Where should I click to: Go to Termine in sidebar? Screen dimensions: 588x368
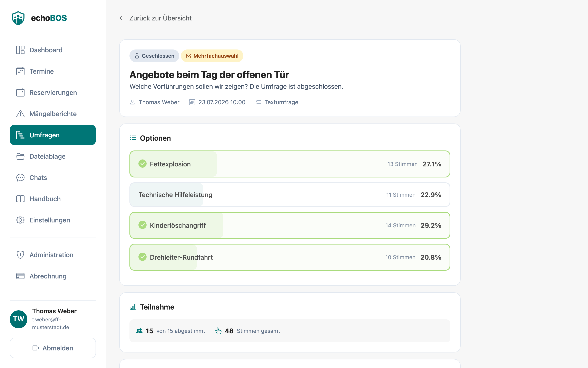pyautogui.click(x=53, y=71)
